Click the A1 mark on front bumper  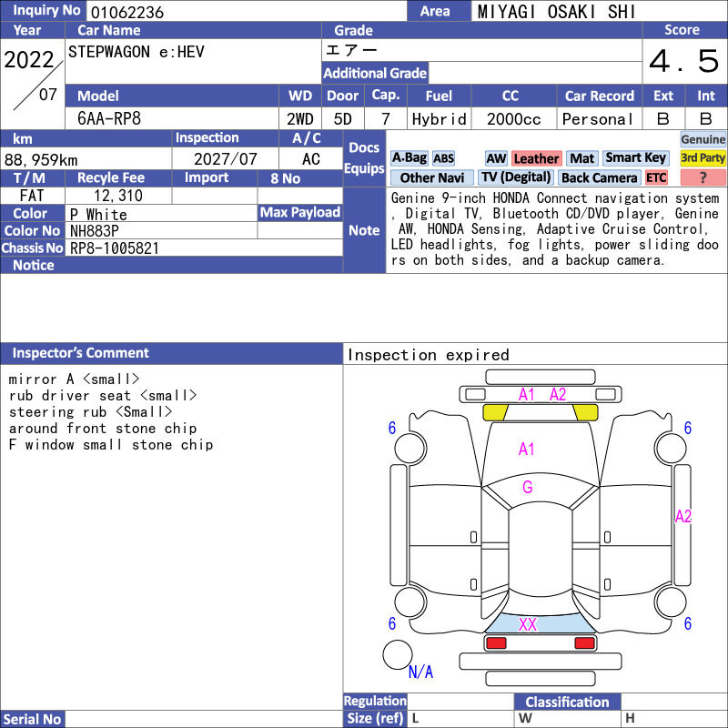pos(526,395)
